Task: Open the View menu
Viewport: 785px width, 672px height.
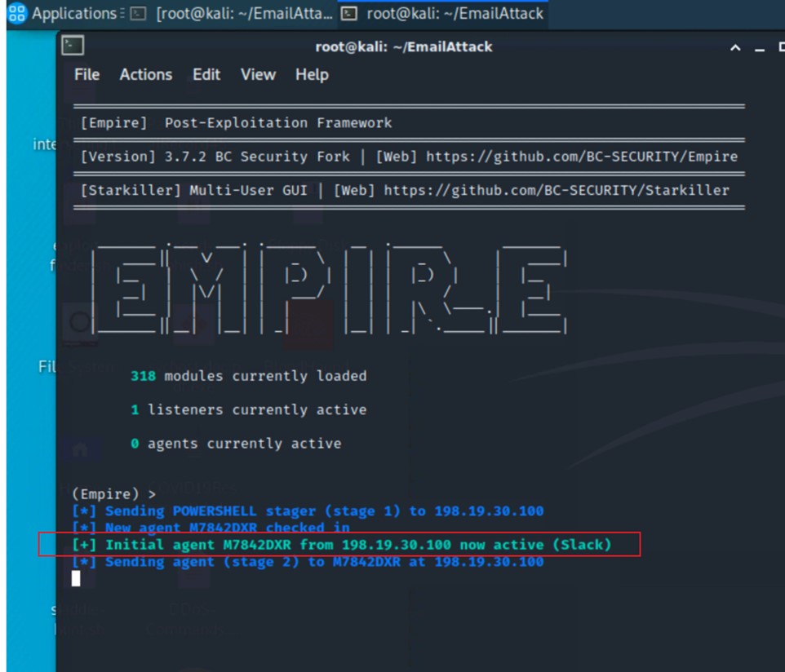Action: [x=258, y=74]
